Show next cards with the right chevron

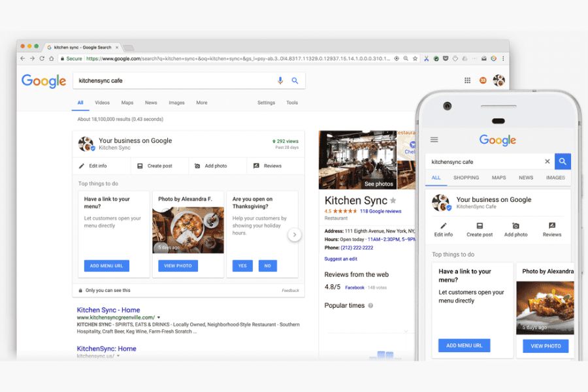[295, 235]
